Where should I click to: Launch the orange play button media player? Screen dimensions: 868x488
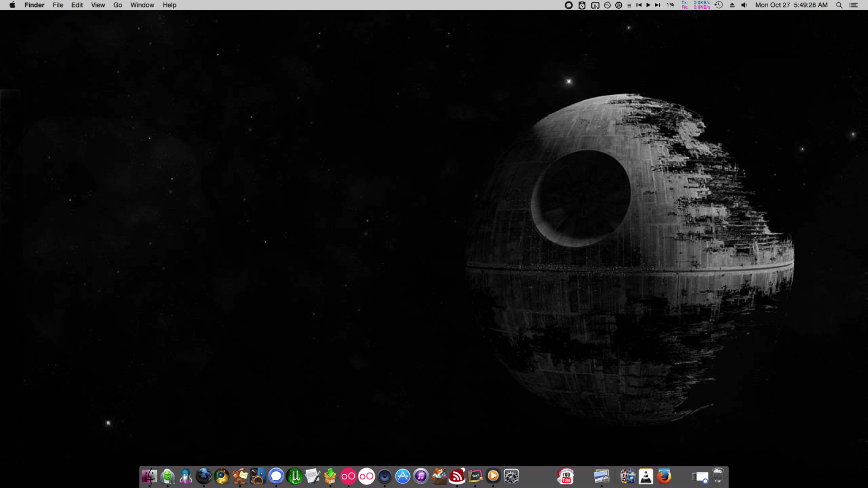pyautogui.click(x=493, y=476)
